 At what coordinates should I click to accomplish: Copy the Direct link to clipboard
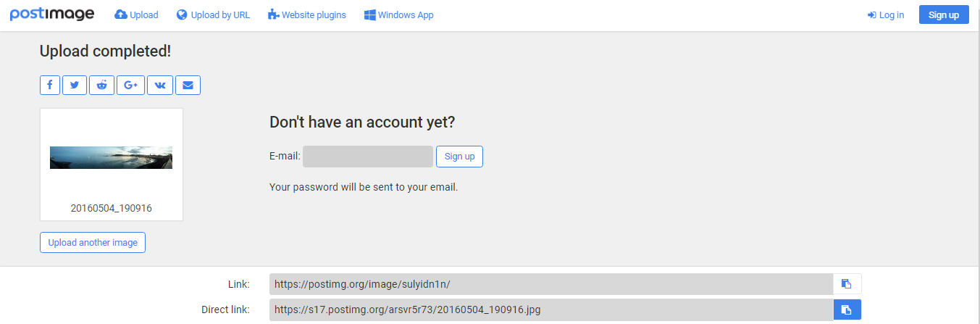847,310
